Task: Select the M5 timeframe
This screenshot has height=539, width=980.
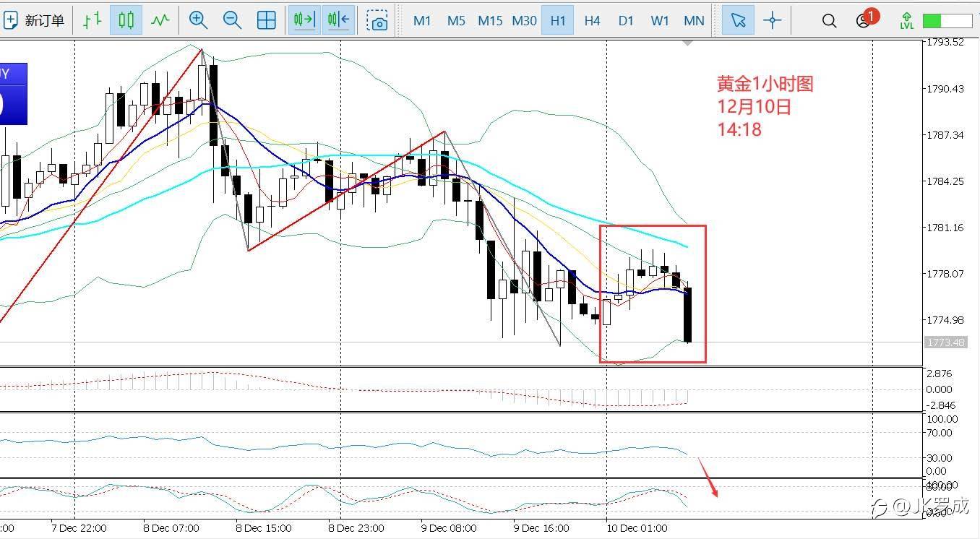Action: click(456, 21)
